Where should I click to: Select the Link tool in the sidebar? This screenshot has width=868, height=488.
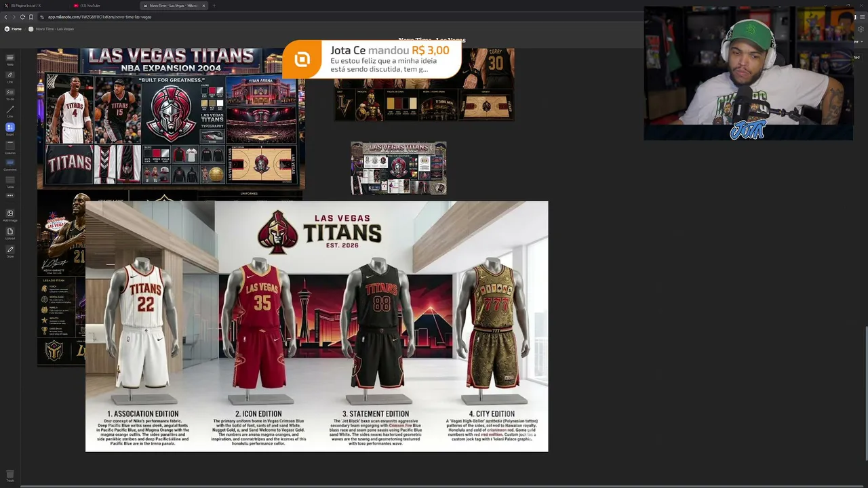(x=10, y=76)
